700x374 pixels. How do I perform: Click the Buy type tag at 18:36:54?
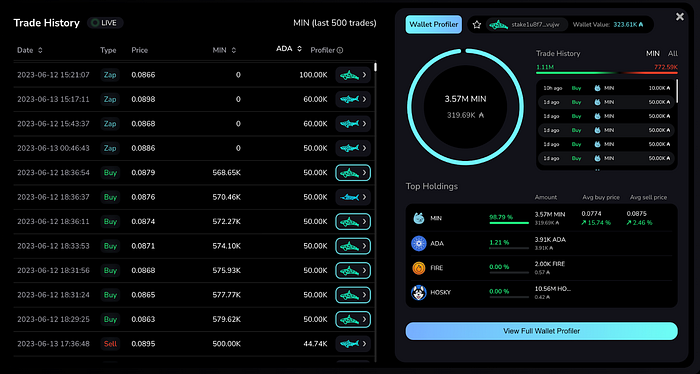[110, 173]
